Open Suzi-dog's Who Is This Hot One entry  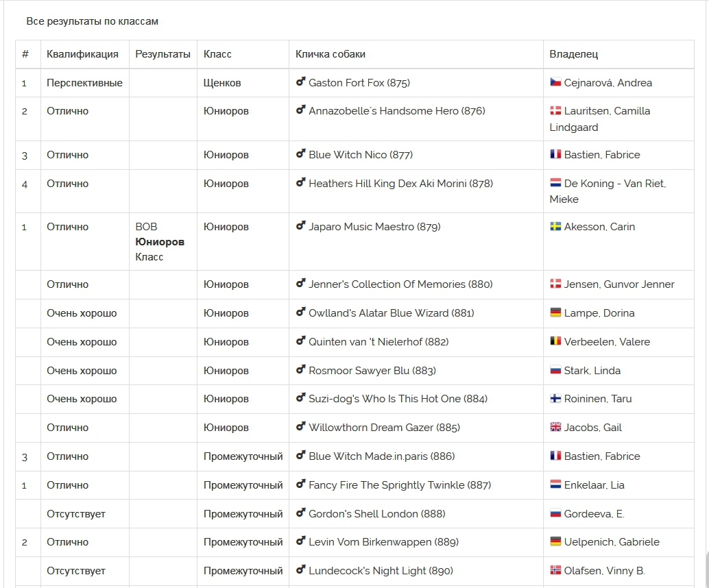[398, 399]
